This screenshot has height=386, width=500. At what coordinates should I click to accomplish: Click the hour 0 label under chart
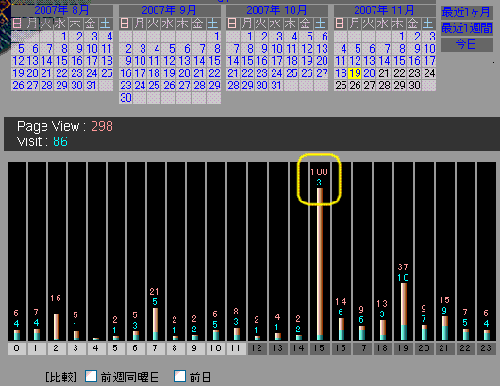(x=17, y=349)
